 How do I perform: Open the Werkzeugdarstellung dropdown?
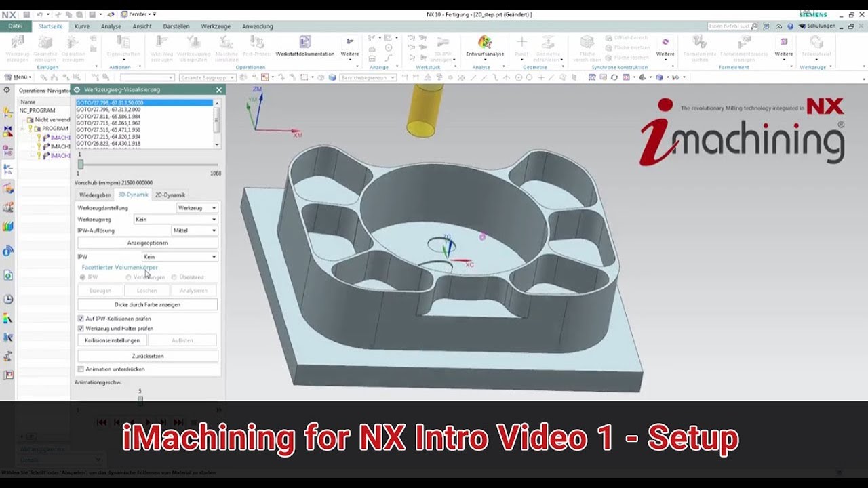(x=197, y=208)
